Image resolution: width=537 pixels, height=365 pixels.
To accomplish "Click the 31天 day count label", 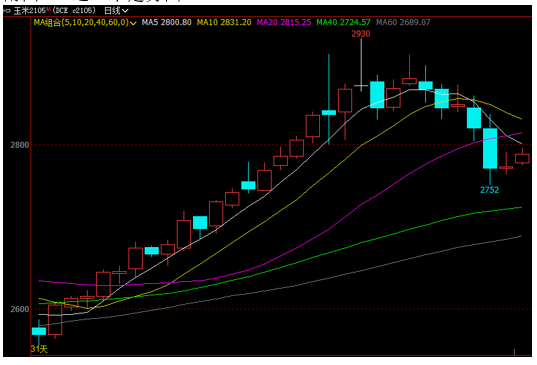I will 39,349.
